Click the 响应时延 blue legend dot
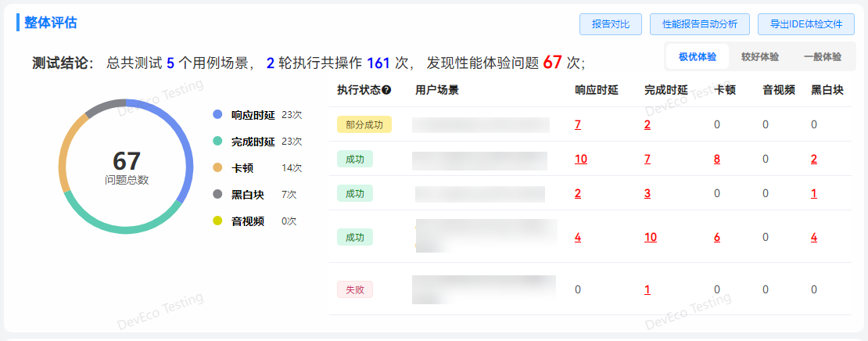Image resolution: width=868 pixels, height=341 pixels. pyautogui.click(x=217, y=115)
